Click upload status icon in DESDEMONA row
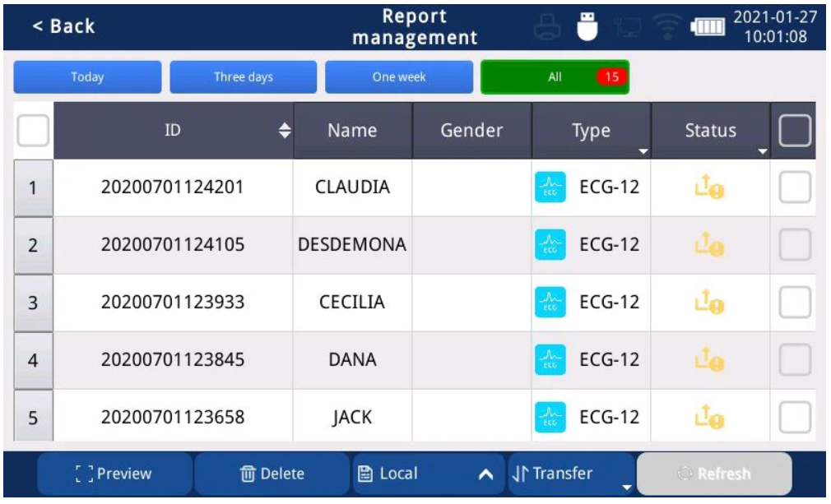The image size is (831, 504). click(711, 245)
